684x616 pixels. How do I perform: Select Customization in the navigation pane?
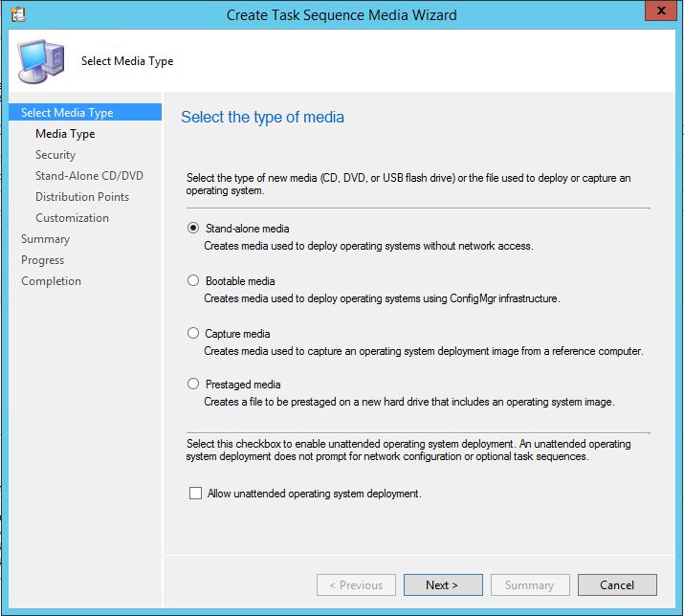(72, 218)
